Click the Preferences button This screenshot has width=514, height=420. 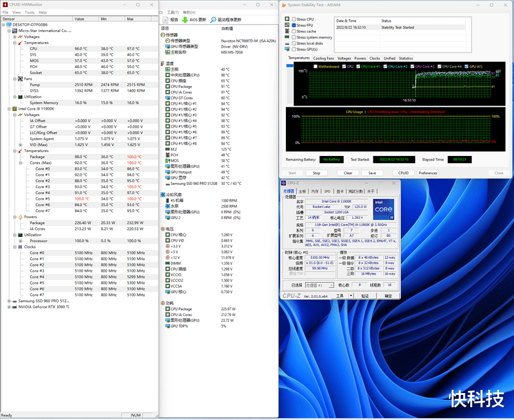[427, 173]
